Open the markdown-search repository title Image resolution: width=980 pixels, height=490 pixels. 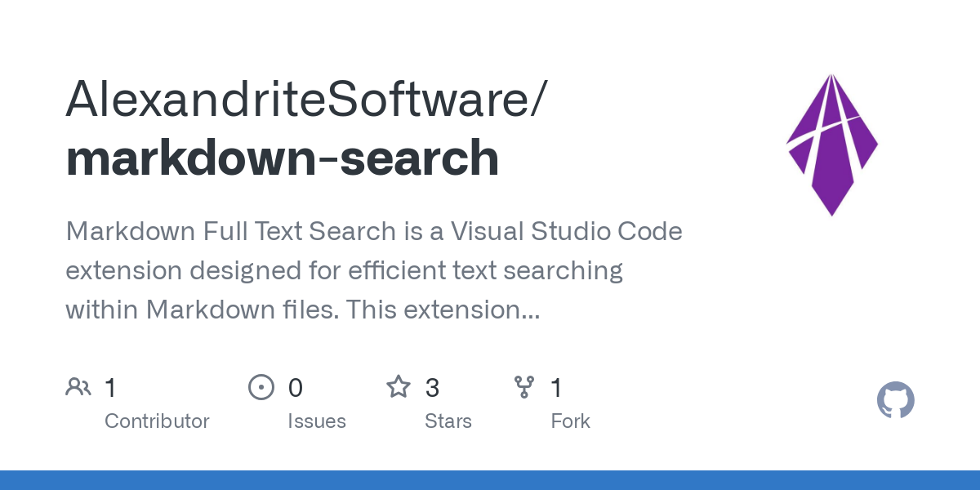[x=282, y=158]
